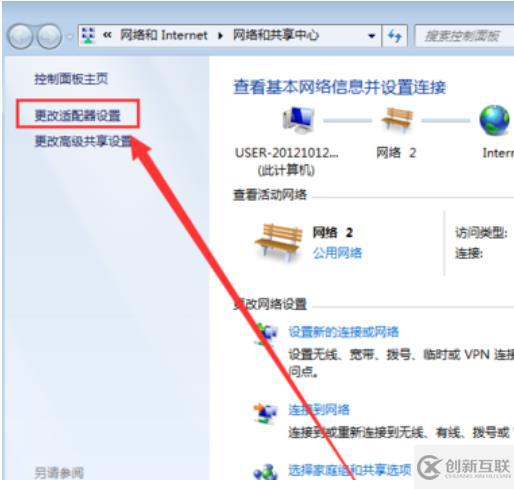Open the address bar history dropdown arrow
The height and width of the screenshot is (489, 514).
pyautogui.click(x=372, y=36)
